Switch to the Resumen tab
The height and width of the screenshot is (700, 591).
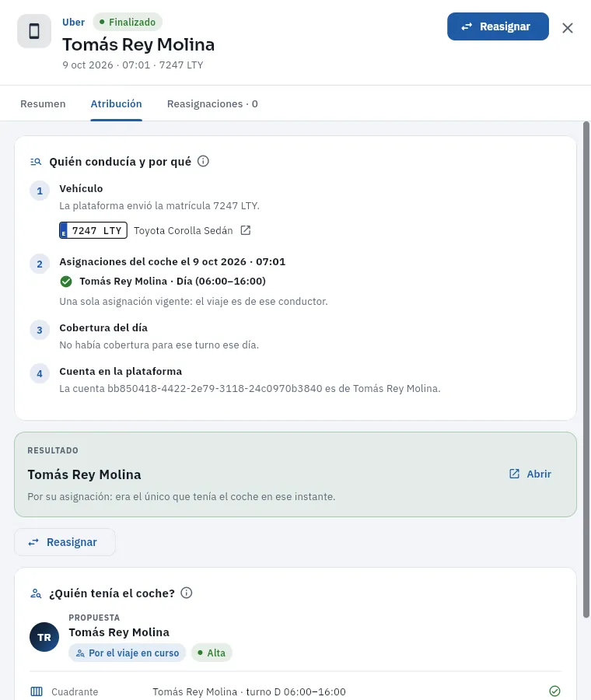(43, 103)
